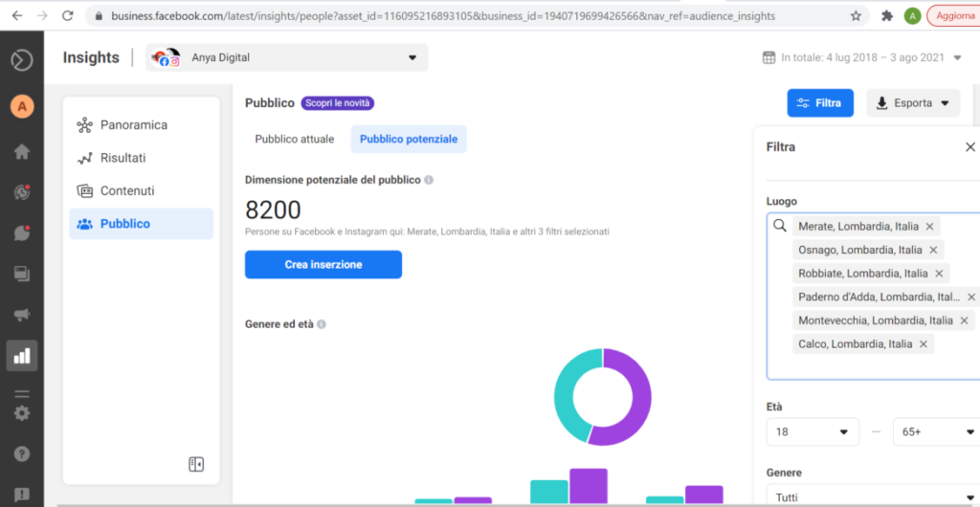Open Posts and stories content icon
The image size is (980, 507).
tap(22, 274)
